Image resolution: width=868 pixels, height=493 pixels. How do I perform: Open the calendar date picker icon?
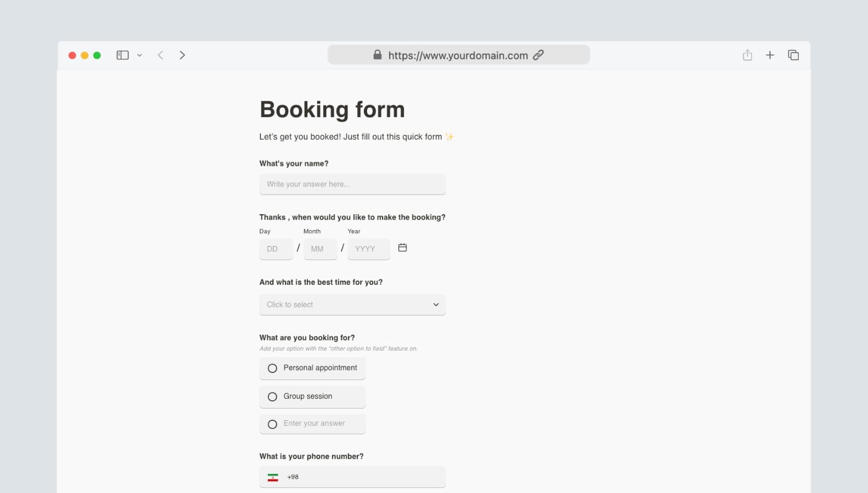click(x=403, y=248)
